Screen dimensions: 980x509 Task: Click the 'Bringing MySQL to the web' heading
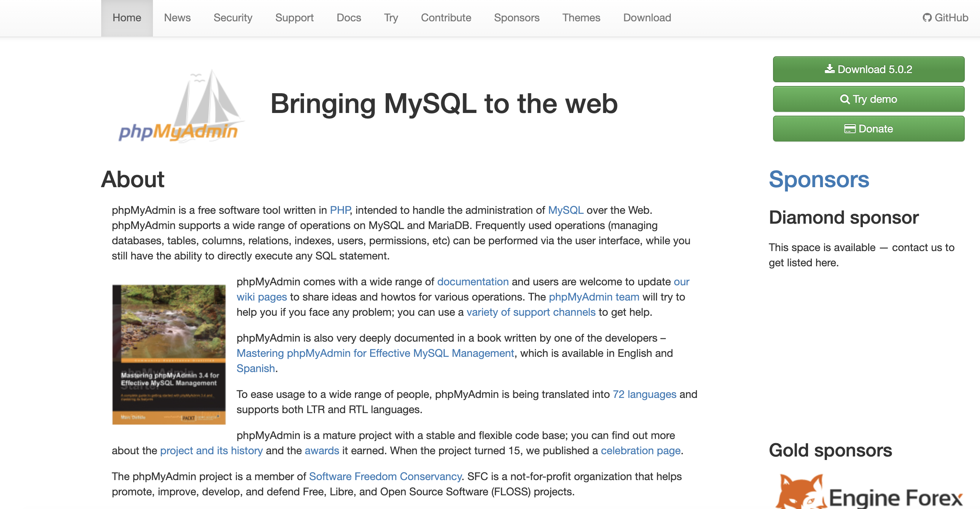(x=444, y=103)
